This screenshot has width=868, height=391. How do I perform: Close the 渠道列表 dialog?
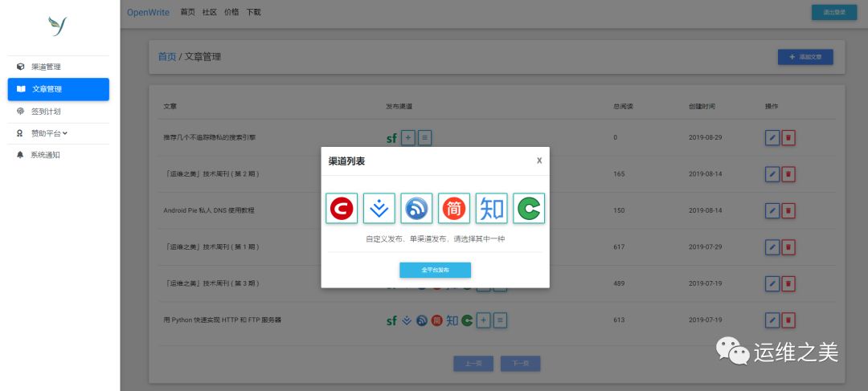(539, 161)
